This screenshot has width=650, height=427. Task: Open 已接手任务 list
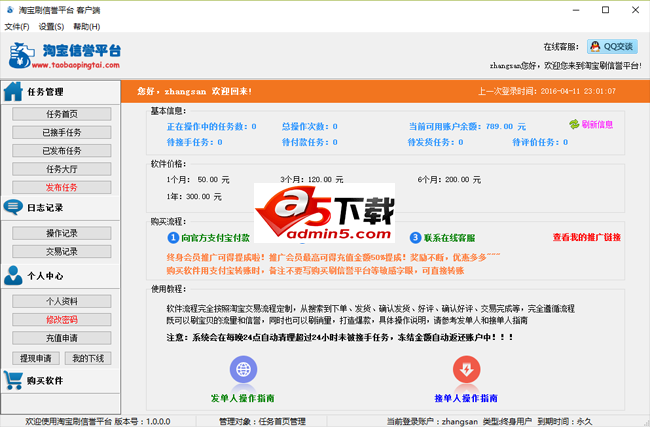62,132
